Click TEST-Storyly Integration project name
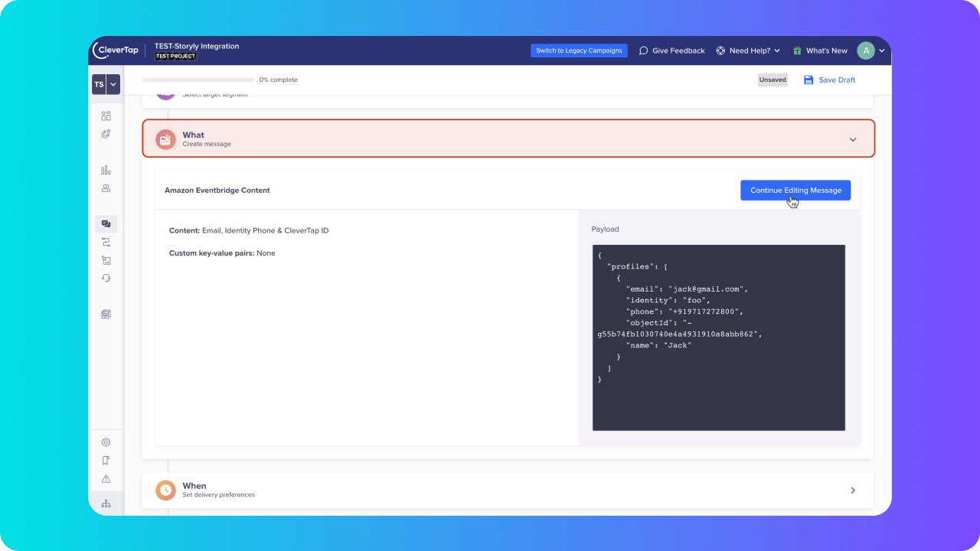Screen dimensions: 980x551 pyautogui.click(x=197, y=46)
